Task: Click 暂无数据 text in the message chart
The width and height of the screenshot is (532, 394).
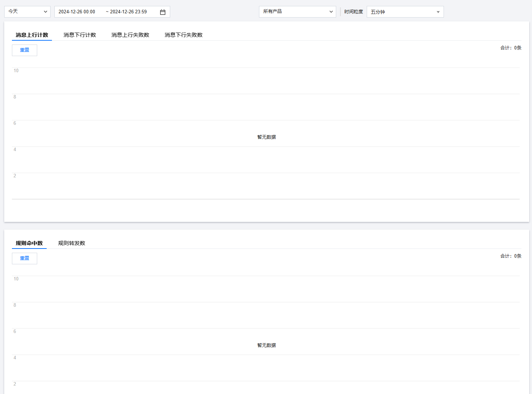Action: pyautogui.click(x=266, y=137)
